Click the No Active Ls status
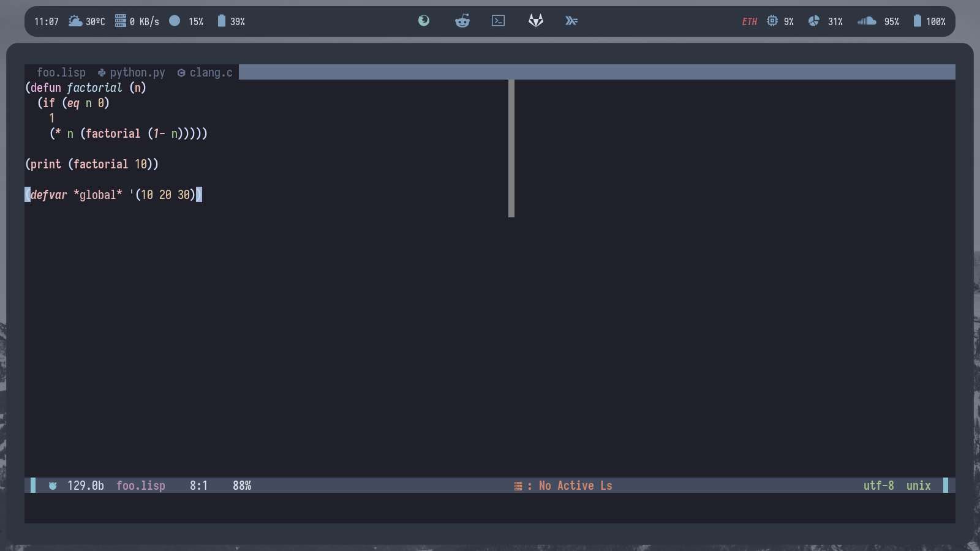Image resolution: width=980 pixels, height=551 pixels. (576, 485)
